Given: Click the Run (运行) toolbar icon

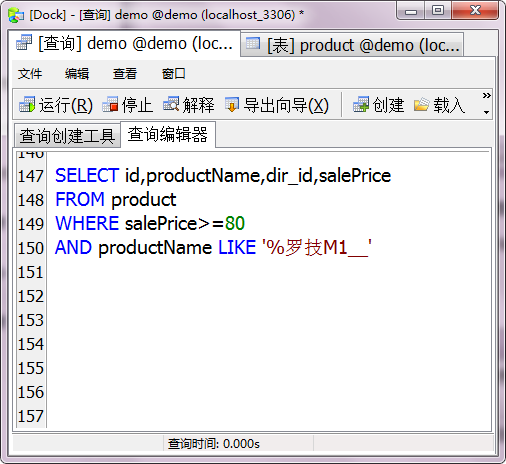Looking at the screenshot, I should (x=27, y=105).
